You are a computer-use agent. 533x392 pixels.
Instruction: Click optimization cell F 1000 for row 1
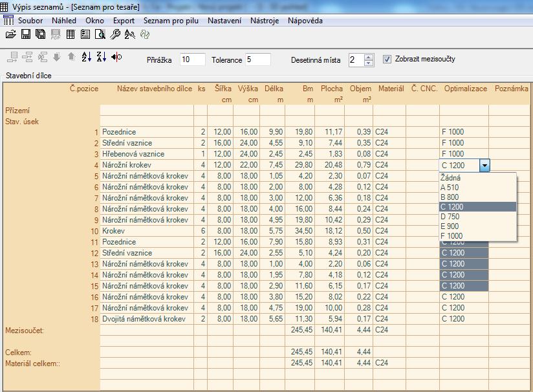464,132
